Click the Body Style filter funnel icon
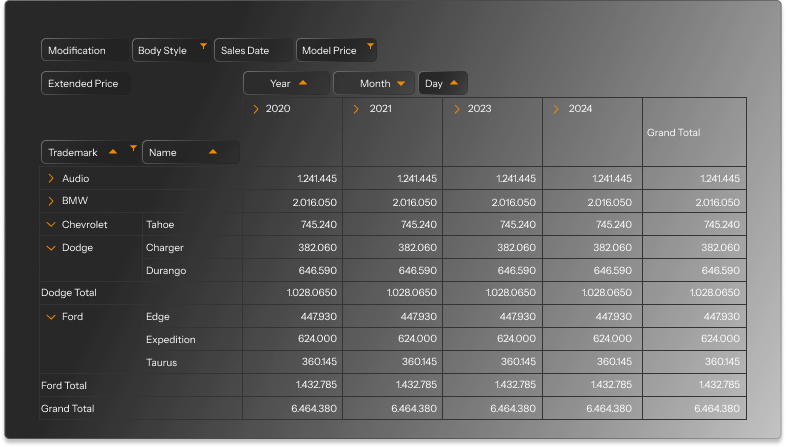The image size is (786, 447). (x=204, y=46)
